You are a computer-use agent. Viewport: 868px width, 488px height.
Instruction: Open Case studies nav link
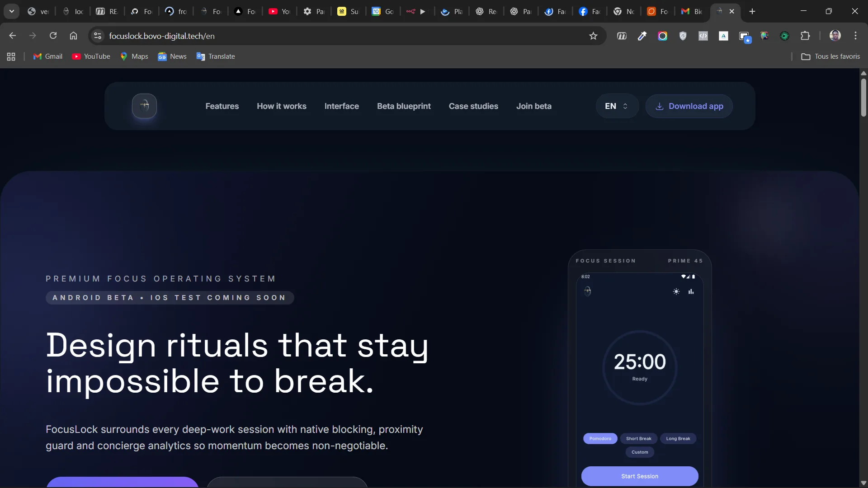(473, 106)
